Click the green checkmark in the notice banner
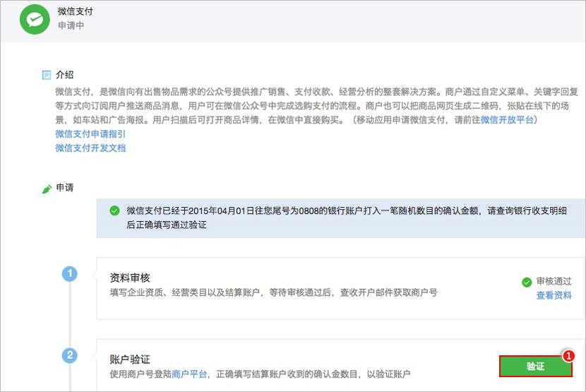586x392 pixels. tap(114, 210)
